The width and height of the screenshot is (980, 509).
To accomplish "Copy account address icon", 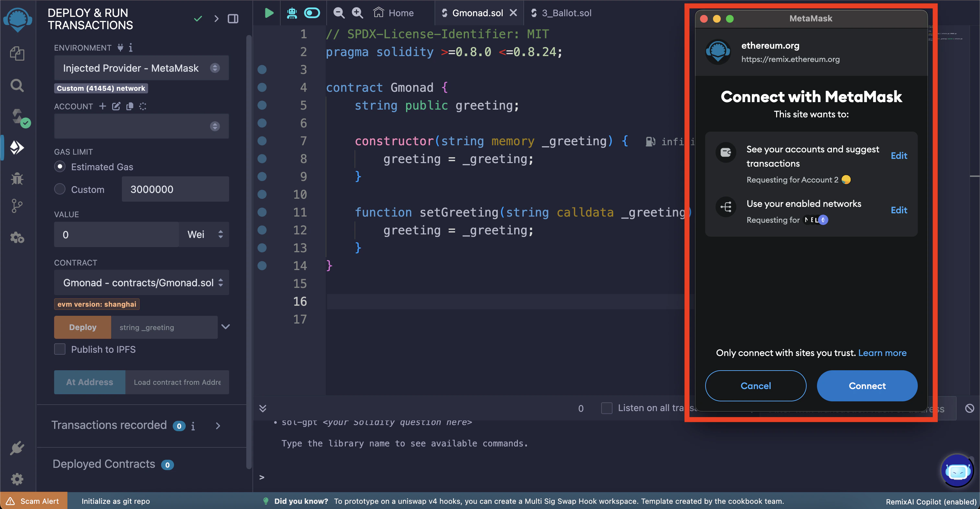I will click(130, 106).
